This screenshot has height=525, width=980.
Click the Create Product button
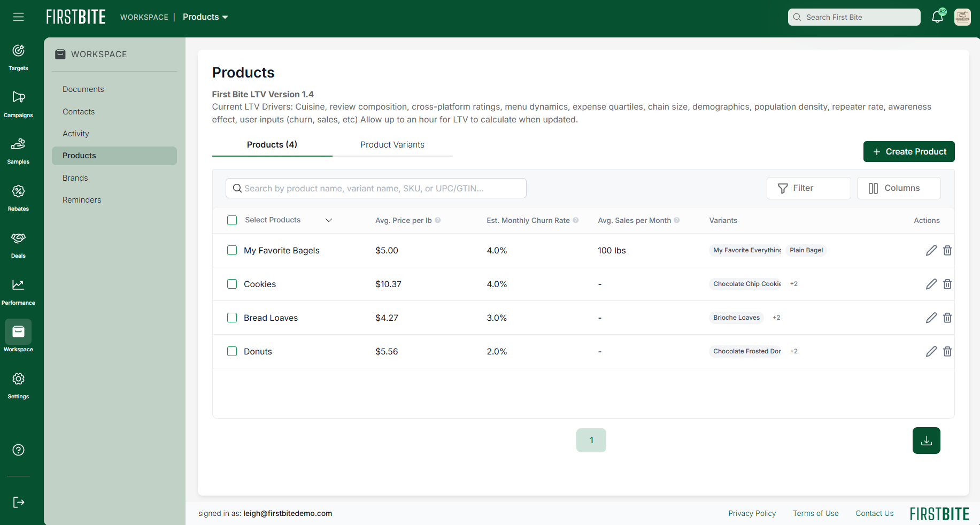(x=909, y=151)
